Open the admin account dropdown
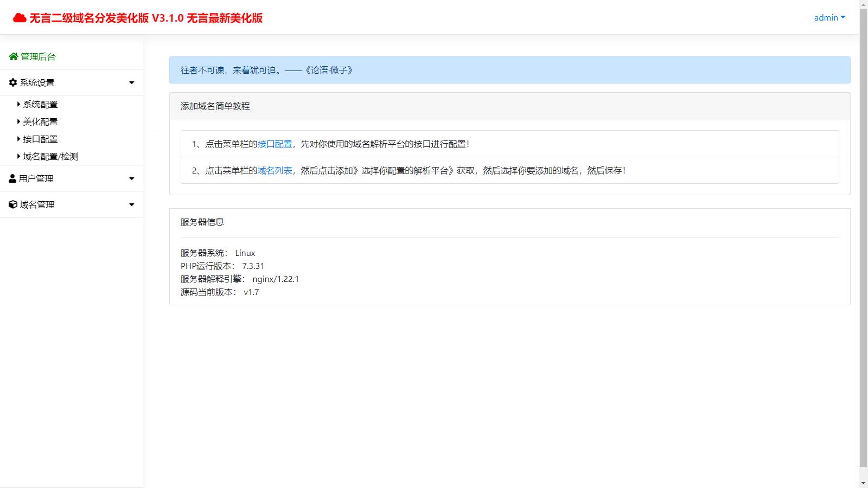This screenshot has height=488, width=868. point(828,17)
